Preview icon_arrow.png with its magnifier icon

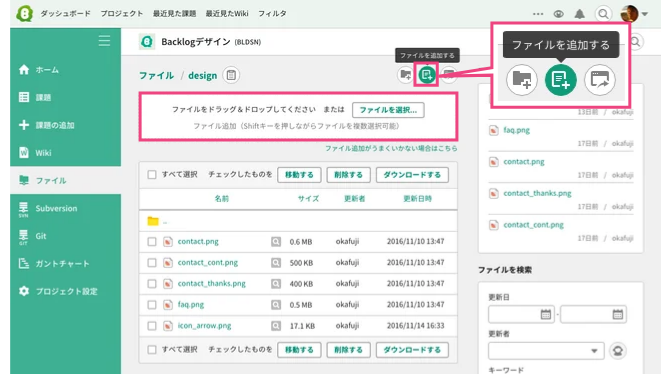(x=276, y=326)
